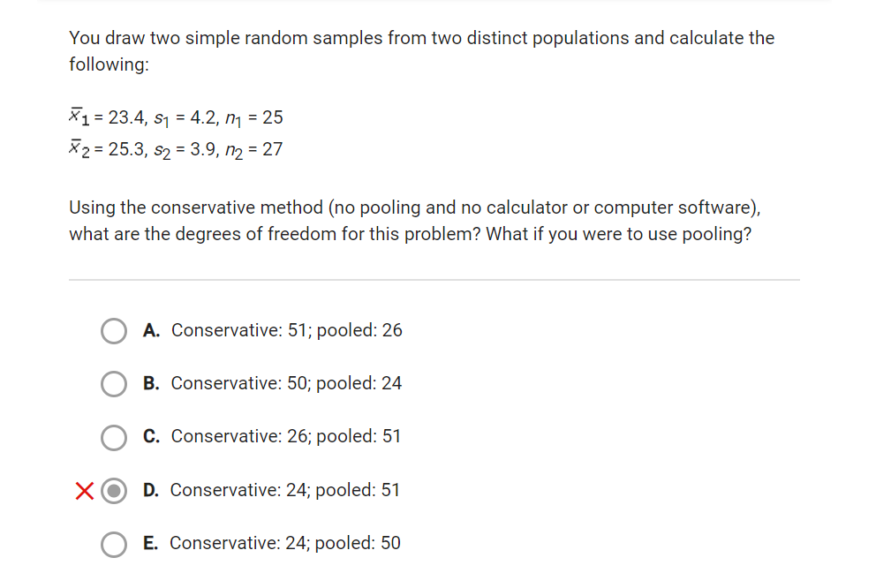Screen dimensions: 891x588
Task: Click the bold letter E label
Action: tap(152, 543)
